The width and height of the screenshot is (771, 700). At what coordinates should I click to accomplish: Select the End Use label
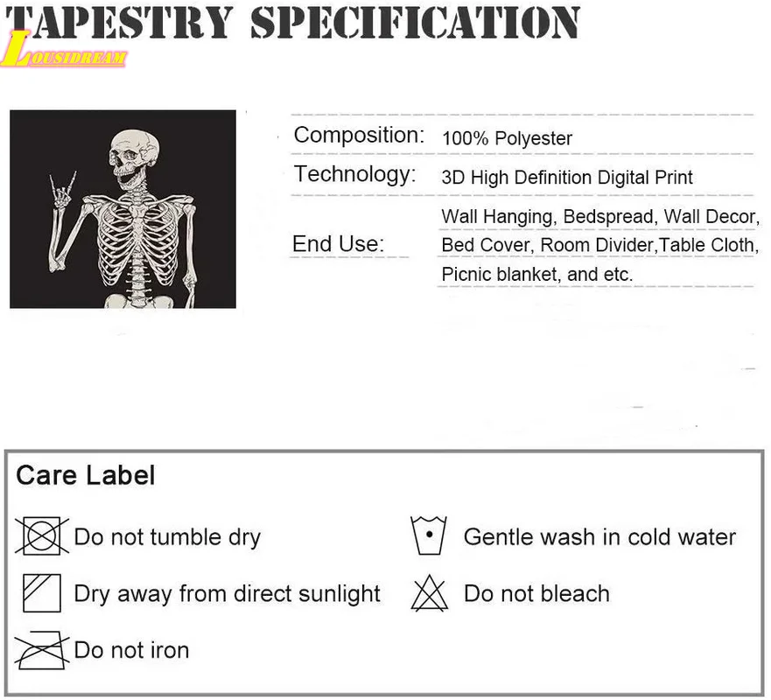click(338, 244)
